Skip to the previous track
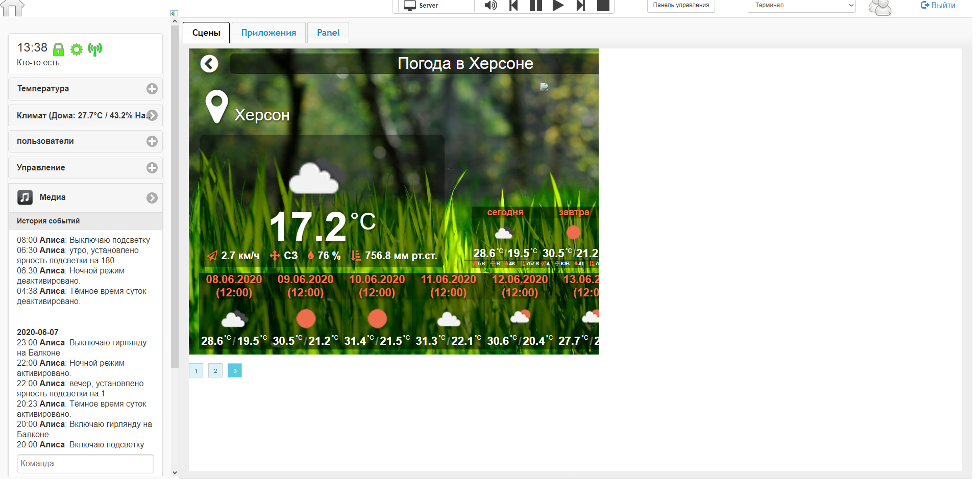Viewport: 980px width, 479px height. 513,6
